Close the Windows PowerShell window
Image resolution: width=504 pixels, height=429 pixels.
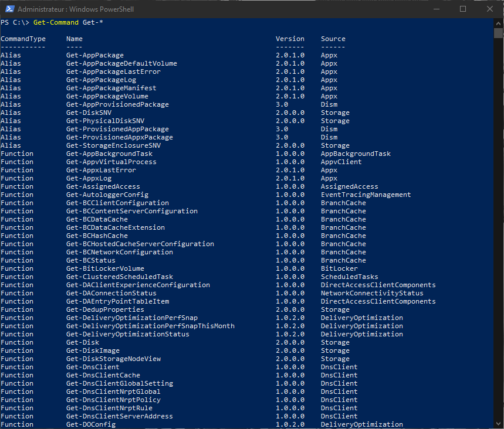[490, 9]
